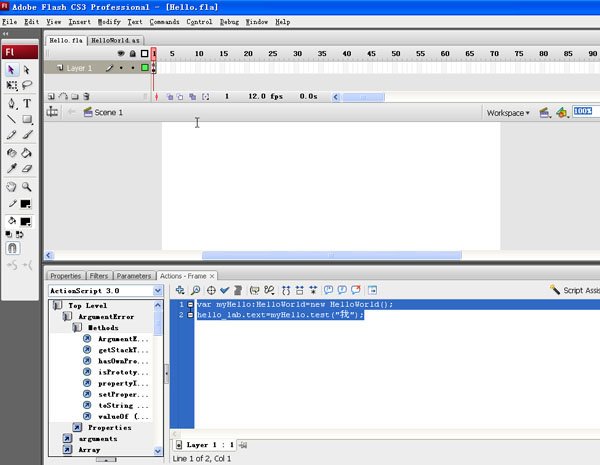Open the ActionScript 3.0 version dropdown

[x=157, y=291]
